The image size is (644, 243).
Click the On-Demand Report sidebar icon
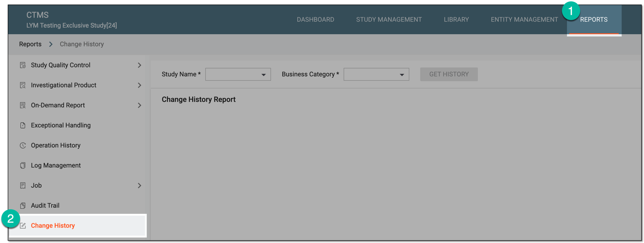(x=23, y=105)
